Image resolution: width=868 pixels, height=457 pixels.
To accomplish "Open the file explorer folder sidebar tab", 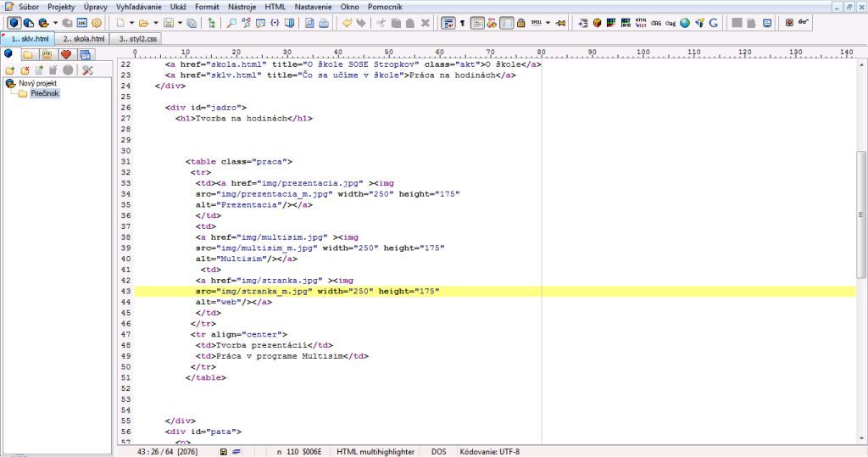I will coord(28,54).
